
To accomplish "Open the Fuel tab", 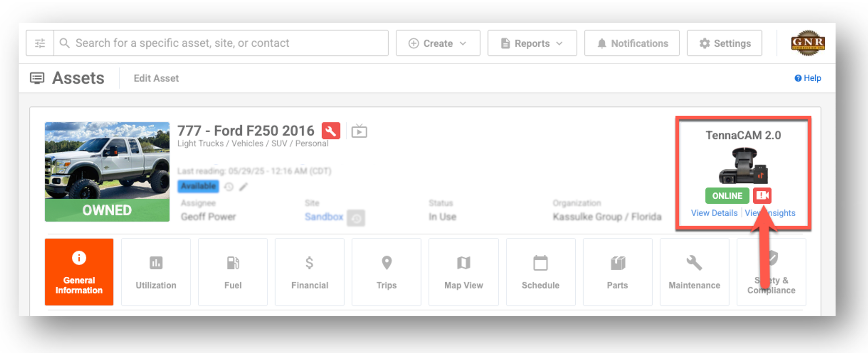I will [x=233, y=272].
